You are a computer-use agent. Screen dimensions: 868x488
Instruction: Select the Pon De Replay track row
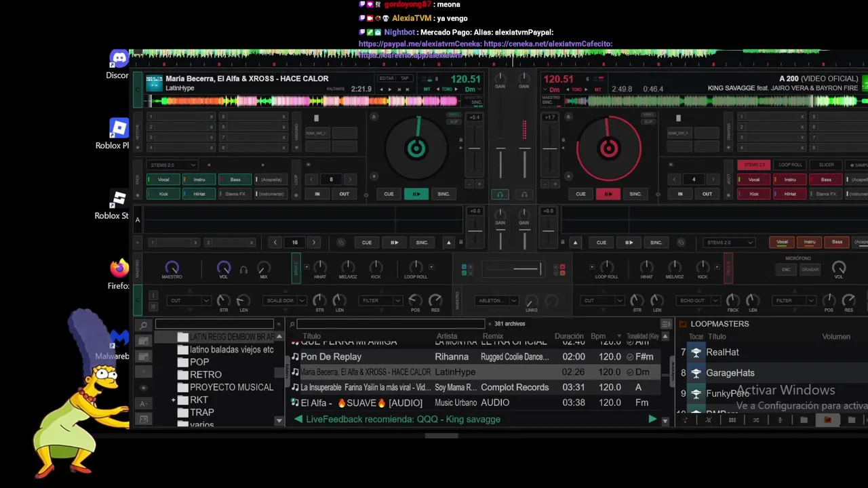pos(475,357)
